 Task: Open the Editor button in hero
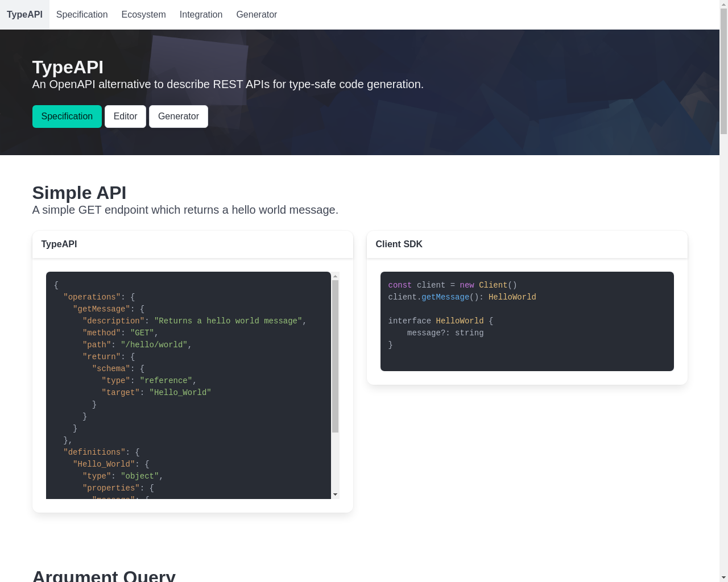coord(126,117)
